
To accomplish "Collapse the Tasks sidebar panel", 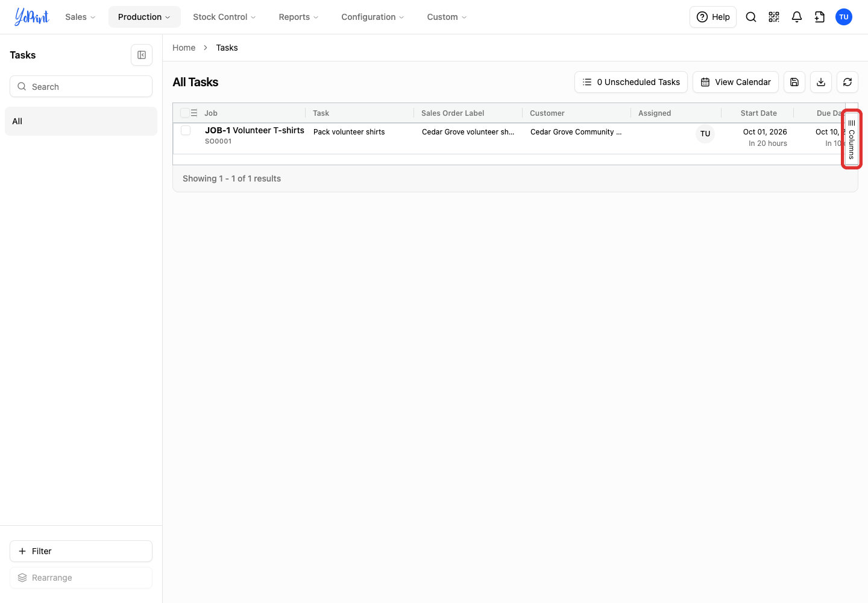I will tap(142, 55).
